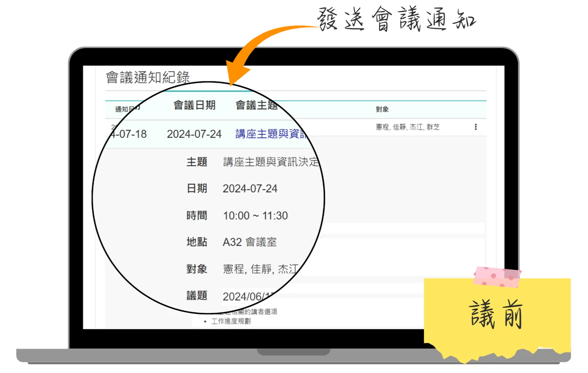The height and width of the screenshot is (373, 588).
Task: Click the 會議日期 column header
Action: (x=194, y=105)
